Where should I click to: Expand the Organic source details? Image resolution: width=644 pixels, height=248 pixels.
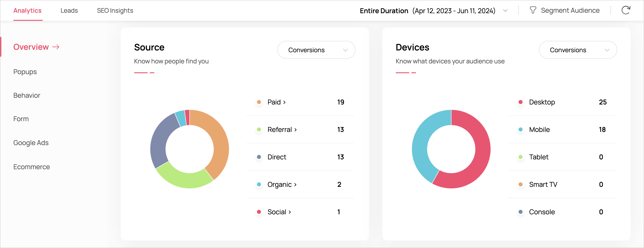tap(295, 185)
